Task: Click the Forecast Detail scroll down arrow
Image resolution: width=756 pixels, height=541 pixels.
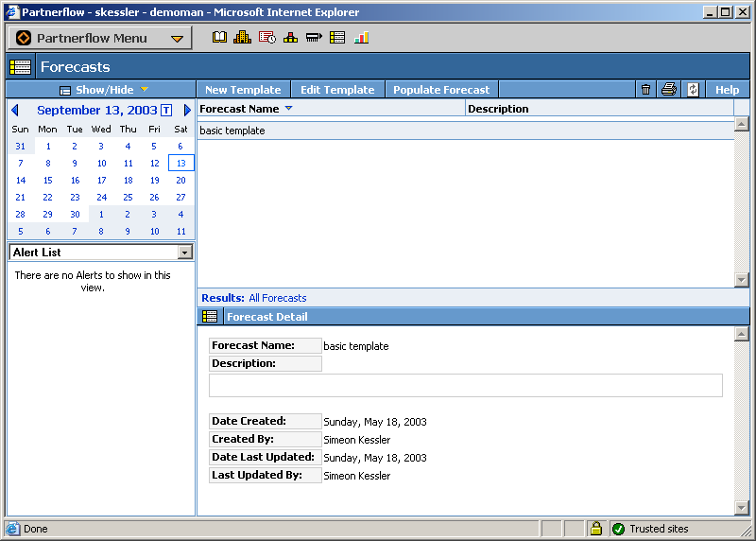Action: pyautogui.click(x=741, y=507)
